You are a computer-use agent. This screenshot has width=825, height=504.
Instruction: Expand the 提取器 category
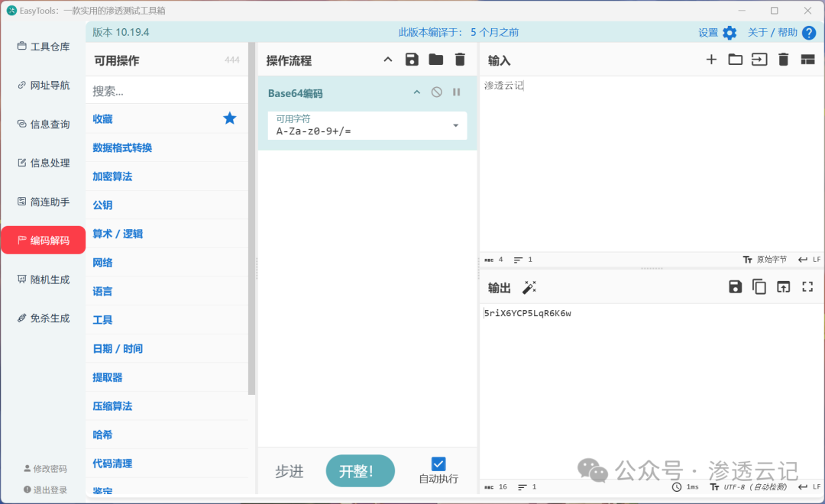pyautogui.click(x=167, y=377)
